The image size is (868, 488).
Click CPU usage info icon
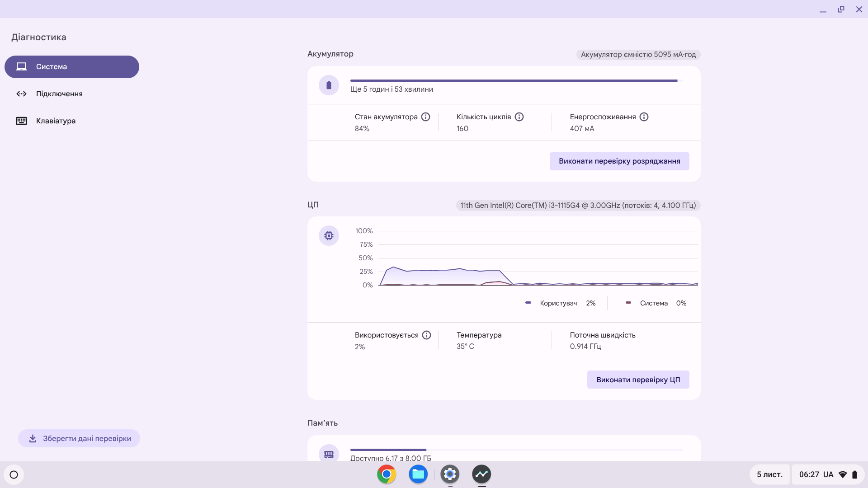coord(426,335)
